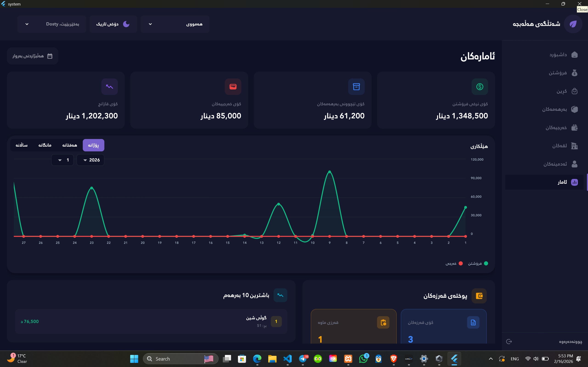Viewport: 588px width, 367px height.
Task: Open the 2026 year dropdown
Action: 90,160
